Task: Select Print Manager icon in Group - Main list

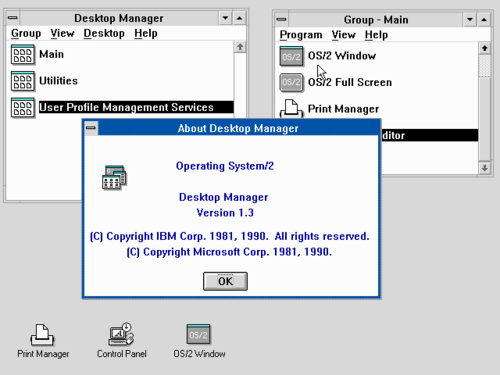Action: click(291, 108)
